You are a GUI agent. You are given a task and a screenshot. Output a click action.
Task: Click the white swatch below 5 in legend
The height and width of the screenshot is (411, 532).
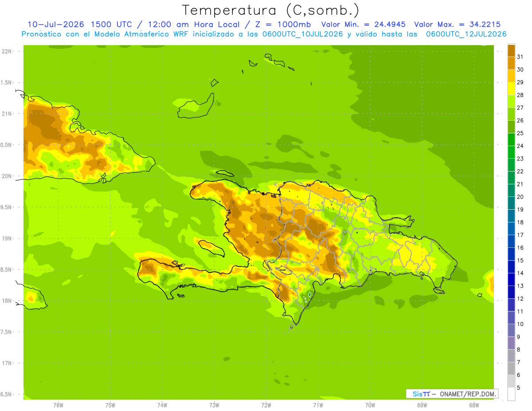point(511,394)
